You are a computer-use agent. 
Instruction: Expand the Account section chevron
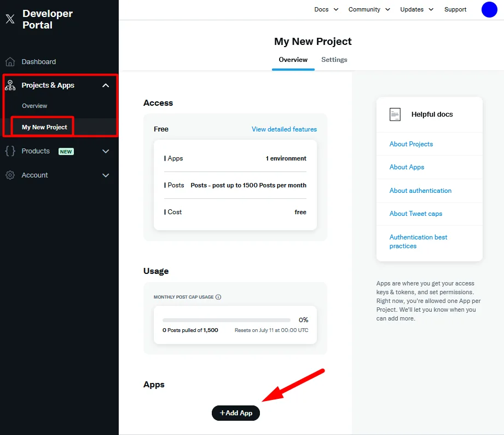106,175
